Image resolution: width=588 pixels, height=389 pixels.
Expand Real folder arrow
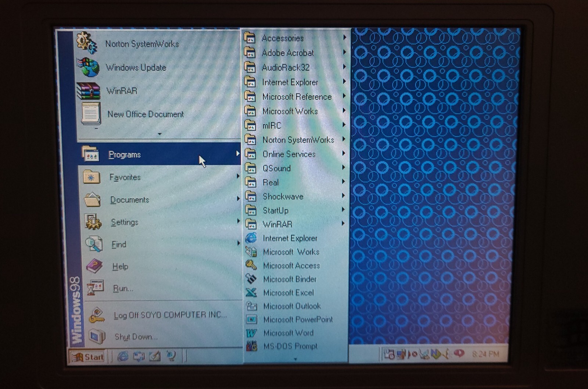pos(344,182)
